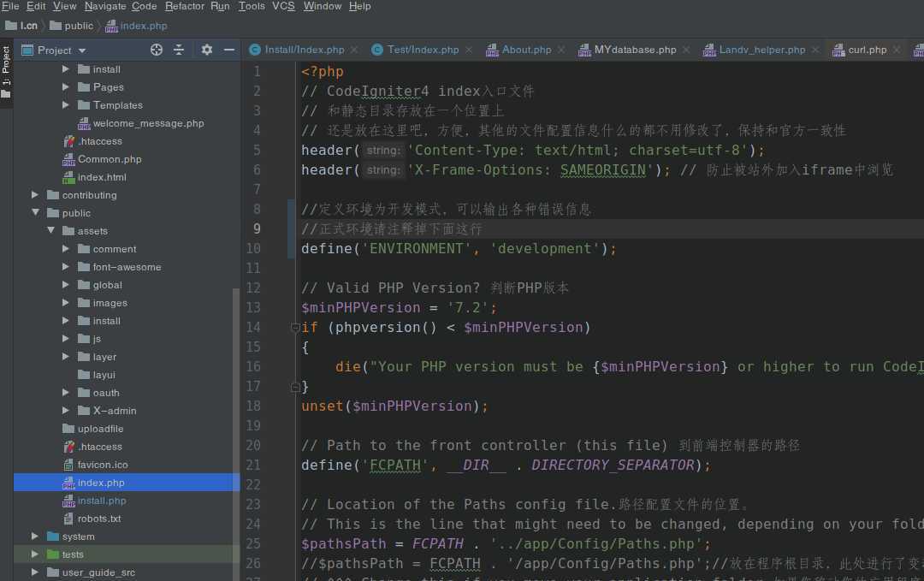Click the $minPHPVersion variable on line 13

361,307
